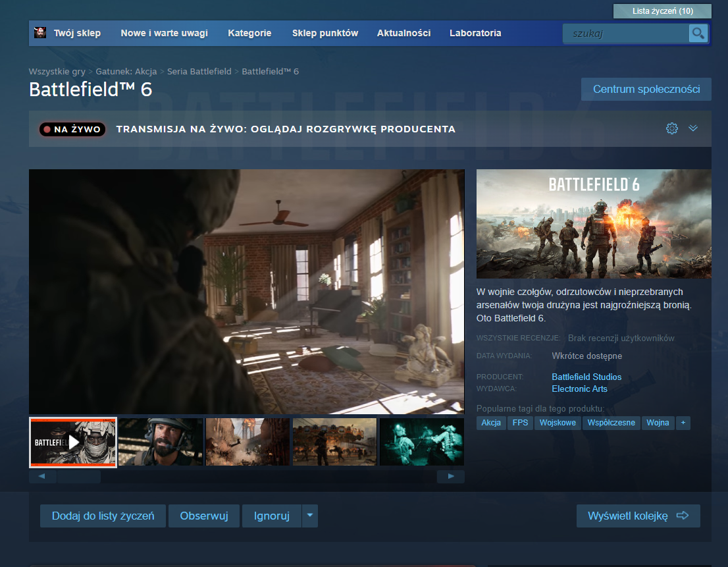Click the Ignoruj button
This screenshot has height=567, width=728.
[x=272, y=516]
